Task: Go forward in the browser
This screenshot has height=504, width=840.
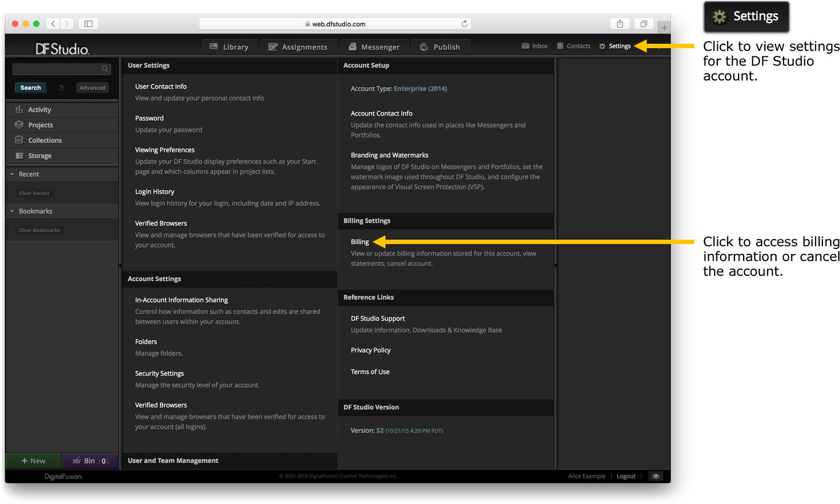Action: (67, 24)
